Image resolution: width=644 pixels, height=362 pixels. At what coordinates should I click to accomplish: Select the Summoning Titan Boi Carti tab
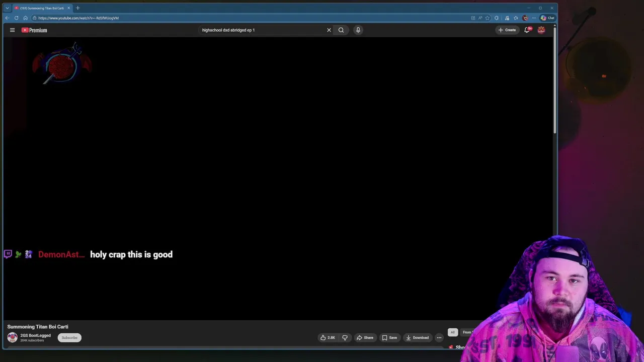coord(42,8)
